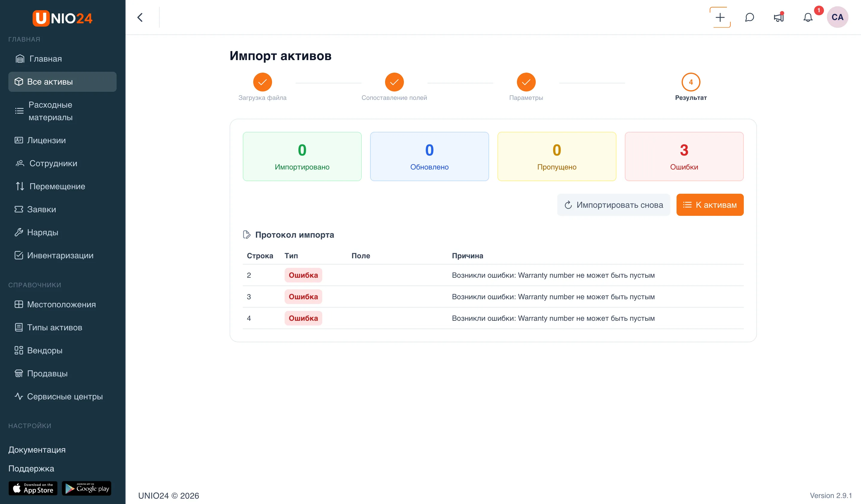
Task: Click the Типы активов list icon
Action: tap(19, 327)
